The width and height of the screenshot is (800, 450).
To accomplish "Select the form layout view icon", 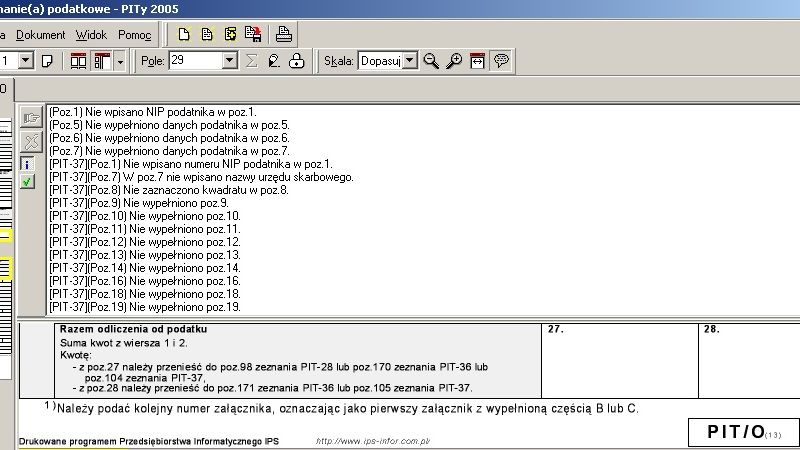I will tap(102, 61).
